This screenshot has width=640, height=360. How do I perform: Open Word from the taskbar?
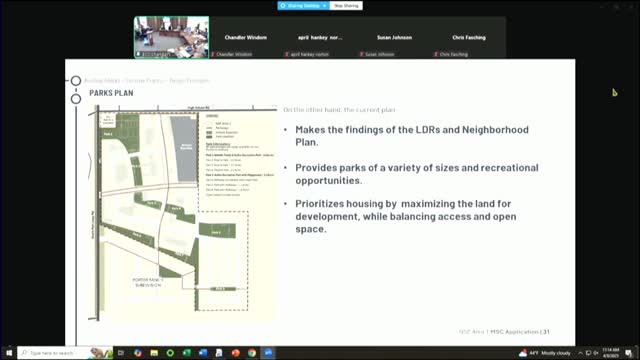(x=203, y=353)
